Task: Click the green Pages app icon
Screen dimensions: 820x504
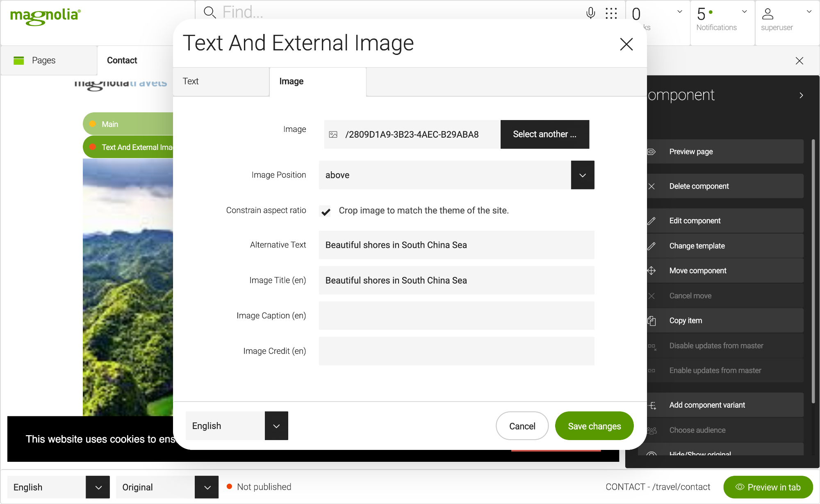Action: 19,60
